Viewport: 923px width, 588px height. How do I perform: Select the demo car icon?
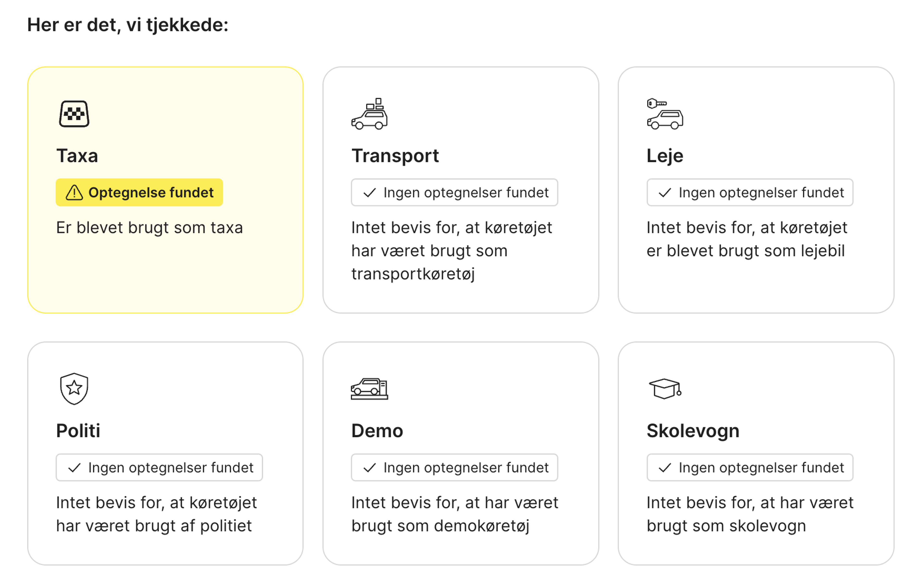pyautogui.click(x=369, y=389)
